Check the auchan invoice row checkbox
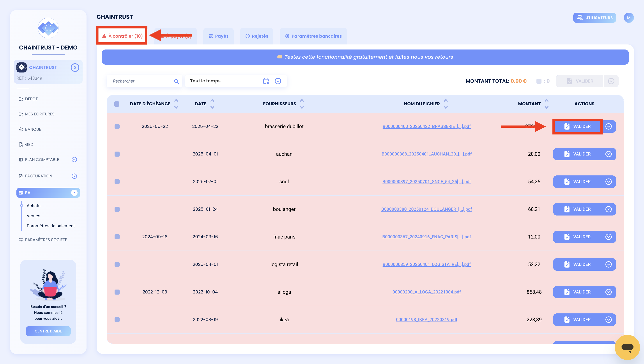The width and height of the screenshot is (644, 364). pos(117,154)
